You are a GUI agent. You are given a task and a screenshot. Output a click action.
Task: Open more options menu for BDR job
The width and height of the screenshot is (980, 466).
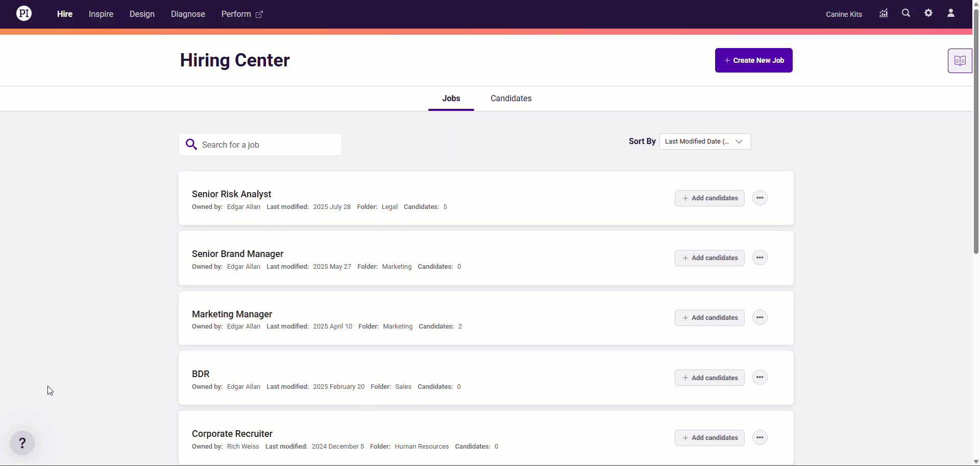[760, 378]
